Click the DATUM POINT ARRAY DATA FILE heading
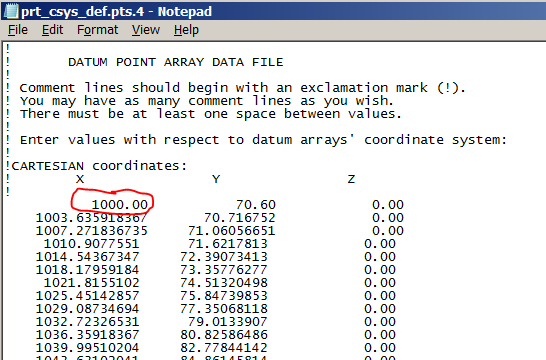546x360 pixels. (x=176, y=62)
